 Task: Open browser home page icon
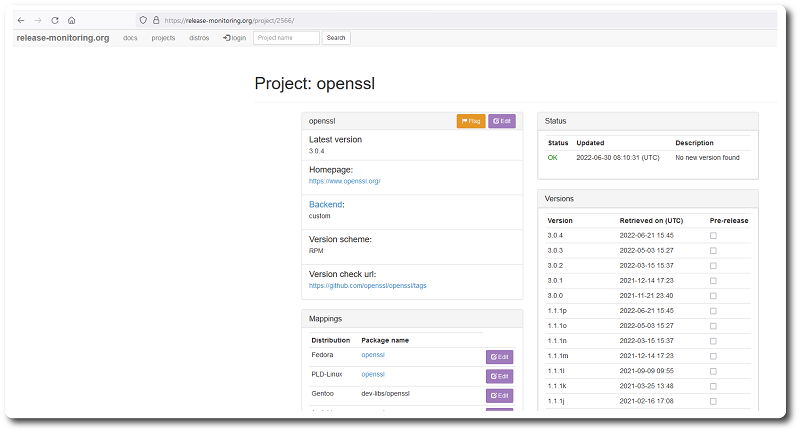71,20
